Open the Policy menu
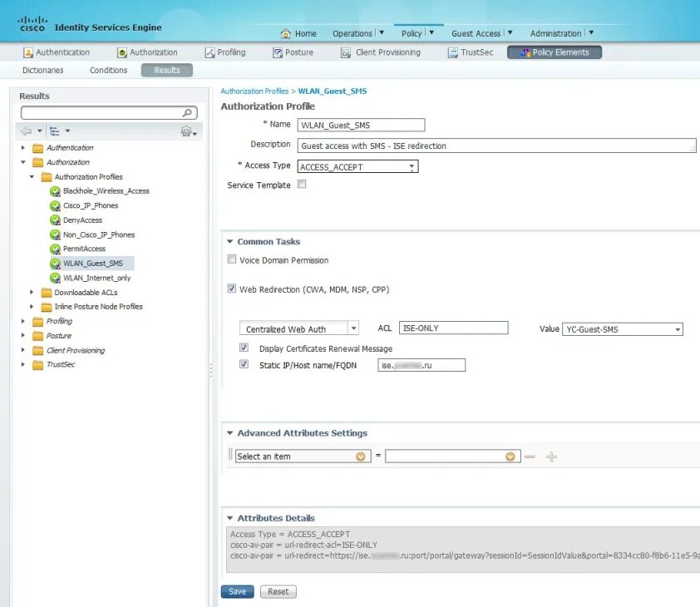The image size is (700, 607). [x=417, y=33]
